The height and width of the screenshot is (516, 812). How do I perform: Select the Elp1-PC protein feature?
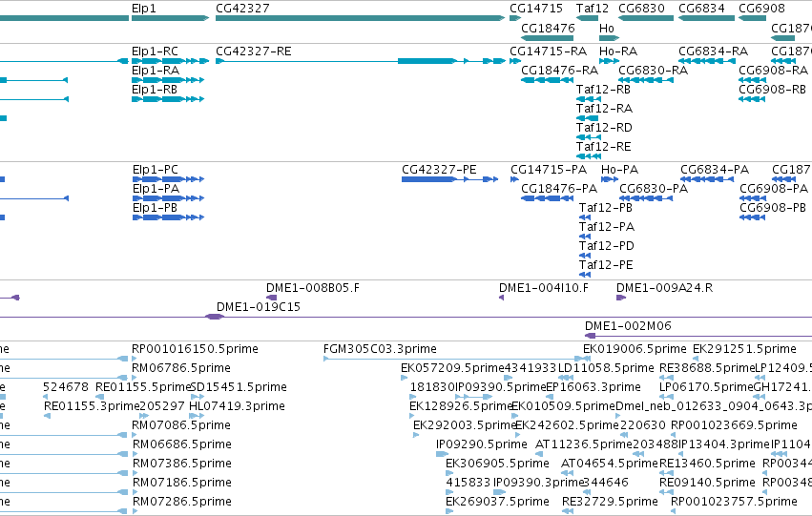168,179
